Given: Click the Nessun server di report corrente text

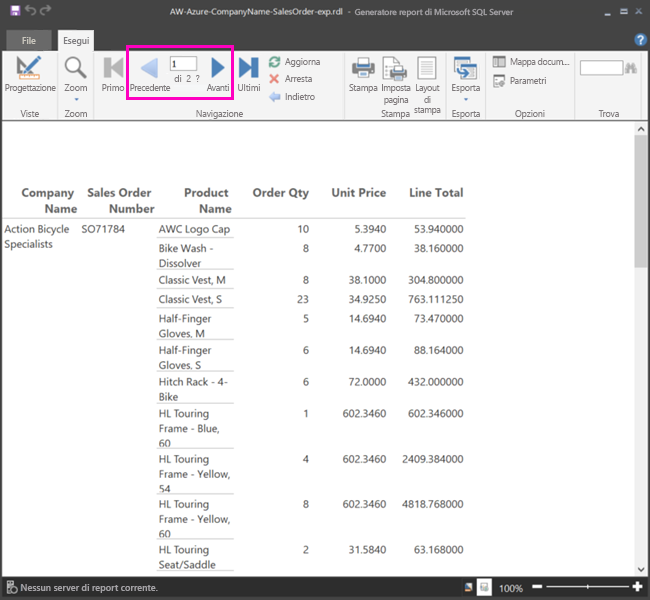Looking at the screenshot, I should [89, 587].
